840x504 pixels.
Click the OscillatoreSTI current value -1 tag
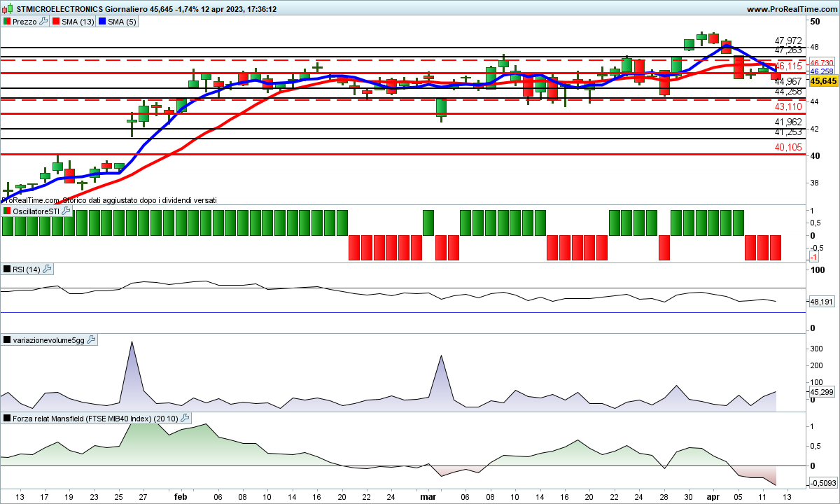tap(813, 258)
